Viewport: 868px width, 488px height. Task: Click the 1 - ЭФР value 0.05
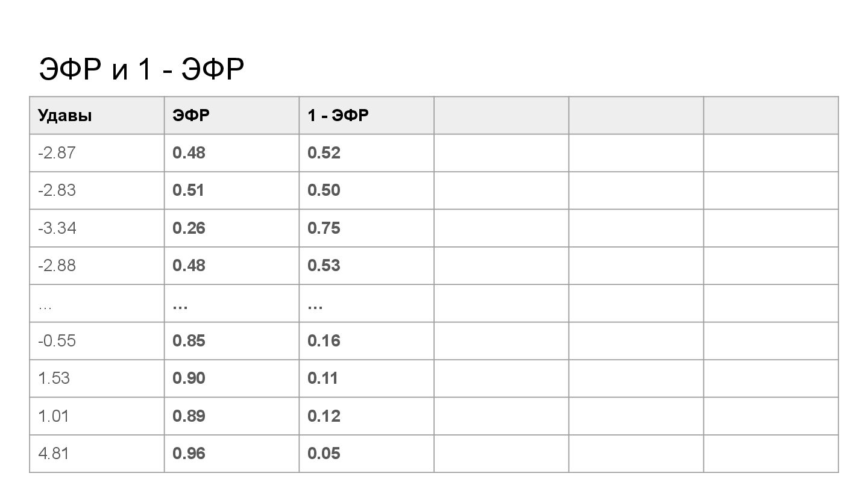click(324, 454)
